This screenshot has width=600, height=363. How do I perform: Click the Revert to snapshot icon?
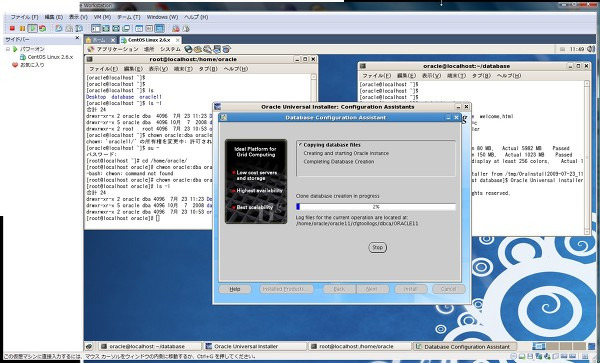69,28
